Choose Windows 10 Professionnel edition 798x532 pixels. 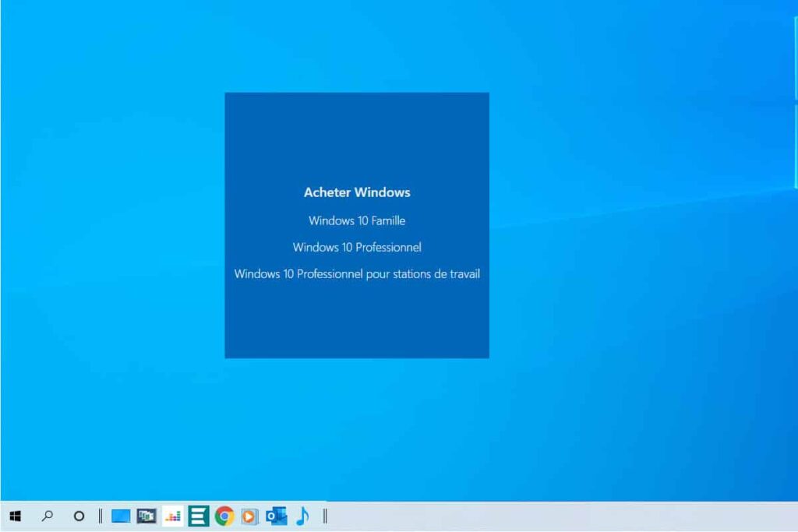click(x=357, y=247)
